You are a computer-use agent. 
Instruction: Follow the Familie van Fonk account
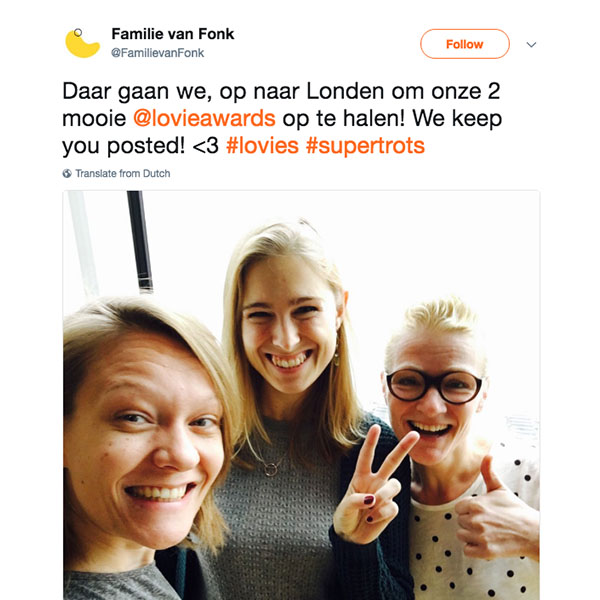(x=465, y=44)
